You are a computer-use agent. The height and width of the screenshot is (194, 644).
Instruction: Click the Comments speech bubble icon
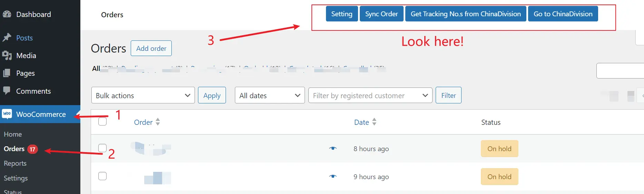pos(7,91)
